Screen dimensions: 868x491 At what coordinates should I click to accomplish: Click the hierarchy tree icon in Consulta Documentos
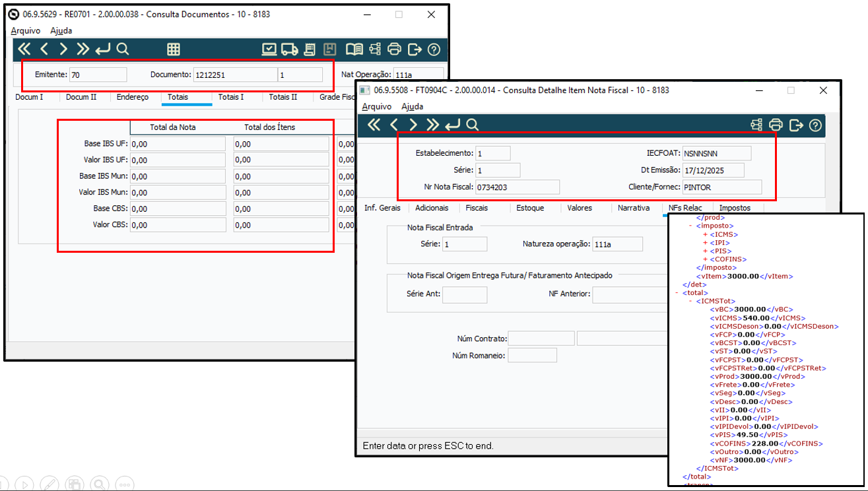pyautogui.click(x=375, y=49)
